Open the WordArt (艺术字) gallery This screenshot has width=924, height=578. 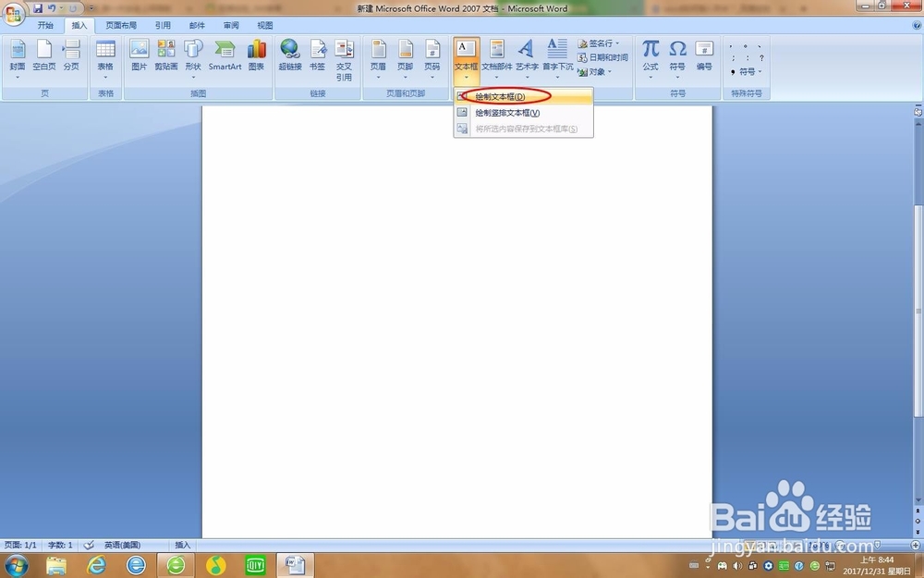527,59
